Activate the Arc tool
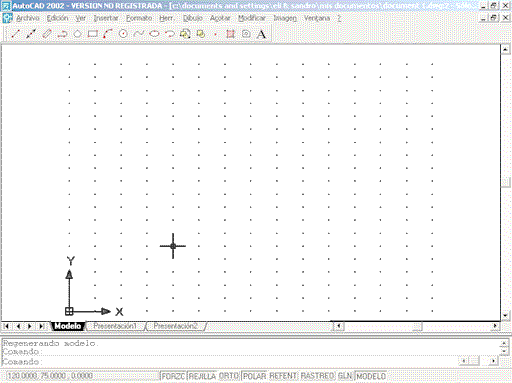512x383 pixels. coord(108,34)
